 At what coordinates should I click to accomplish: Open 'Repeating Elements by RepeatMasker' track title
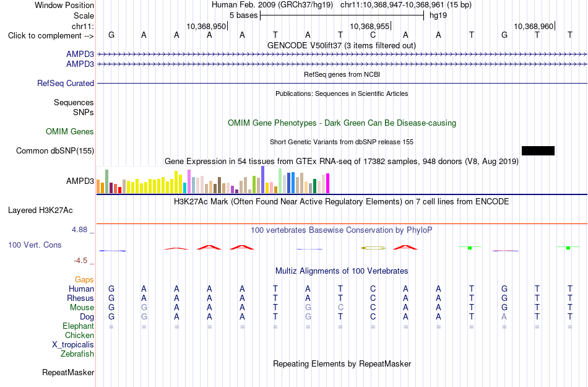pyautogui.click(x=342, y=363)
